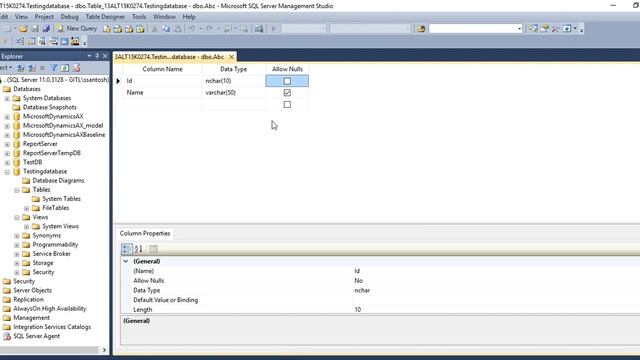Viewport: 640px width, 360px height.
Task: Click the Undo arrow icon in the toolbar
Action: (191, 29)
